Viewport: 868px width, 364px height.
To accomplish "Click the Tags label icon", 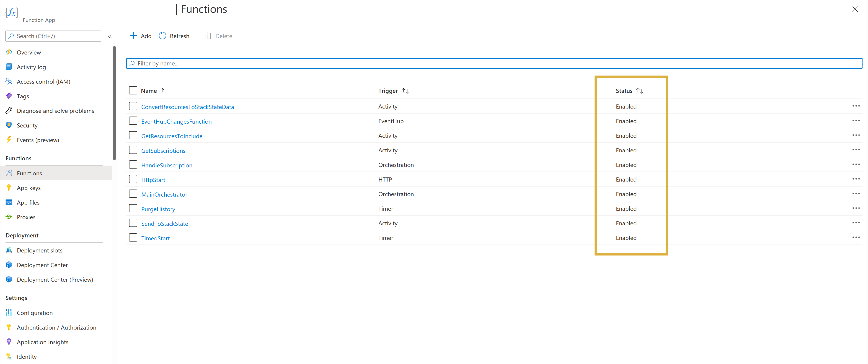I will [x=9, y=96].
